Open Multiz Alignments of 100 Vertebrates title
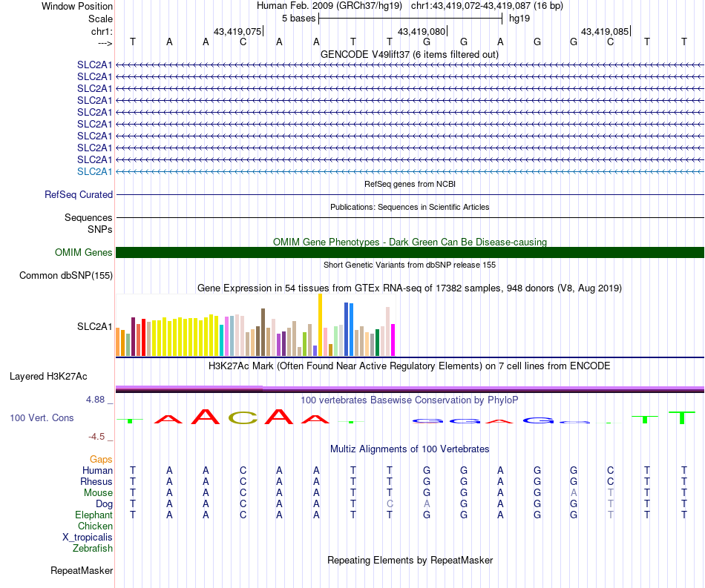This screenshot has width=705, height=588. click(x=410, y=449)
